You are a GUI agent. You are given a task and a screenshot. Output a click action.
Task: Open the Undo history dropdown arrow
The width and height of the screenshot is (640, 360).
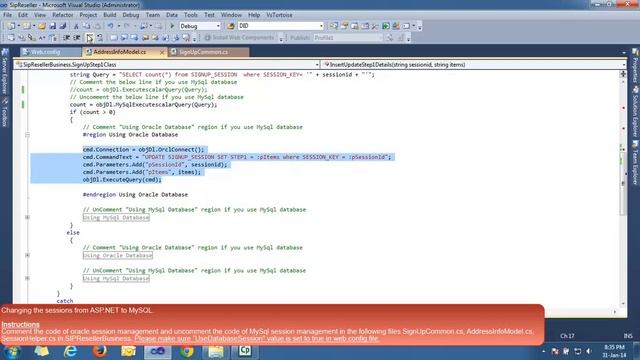(x=118, y=26)
